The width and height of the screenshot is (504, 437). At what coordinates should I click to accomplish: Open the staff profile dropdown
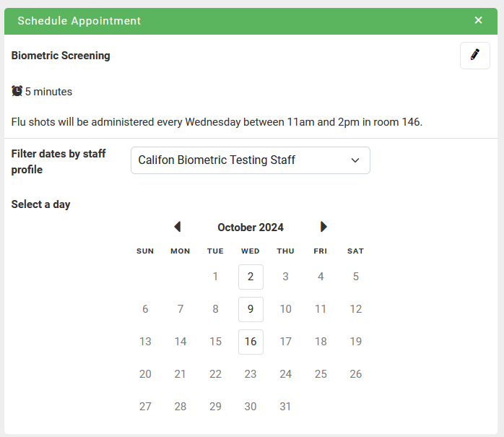pyautogui.click(x=250, y=160)
